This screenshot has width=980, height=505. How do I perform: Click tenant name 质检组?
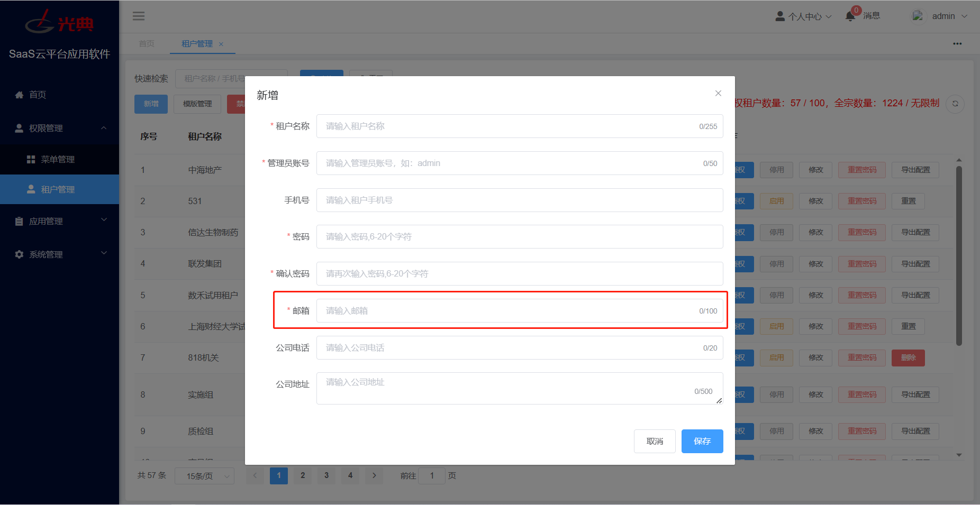[201, 431]
